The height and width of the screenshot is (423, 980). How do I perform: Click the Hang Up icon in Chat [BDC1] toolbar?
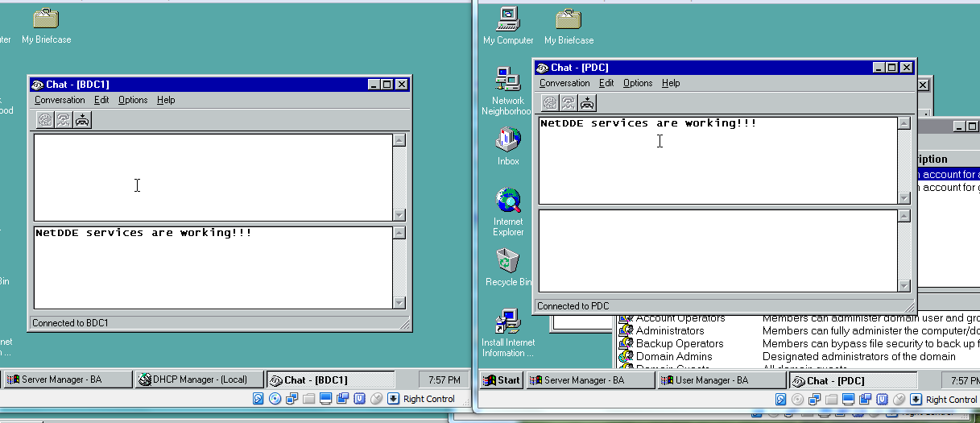(83, 119)
